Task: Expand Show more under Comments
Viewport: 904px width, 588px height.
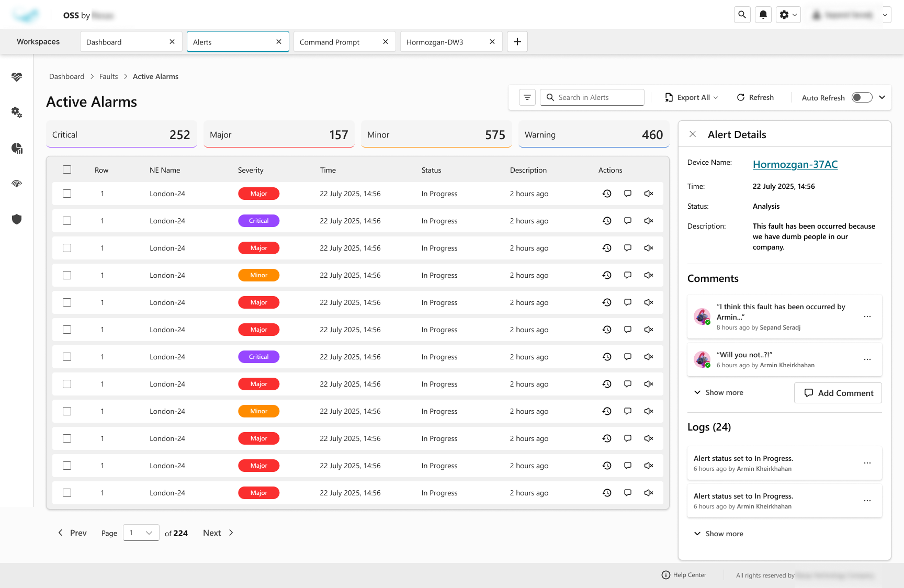Action: click(719, 392)
